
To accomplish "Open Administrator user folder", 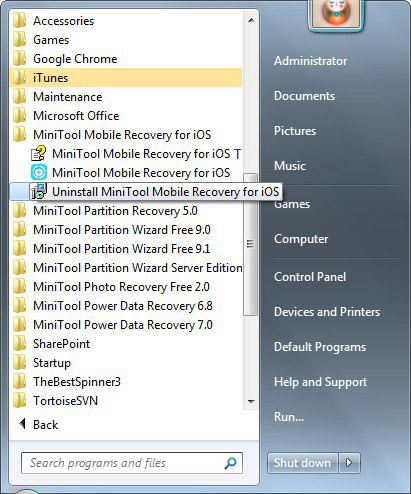I will 311,61.
